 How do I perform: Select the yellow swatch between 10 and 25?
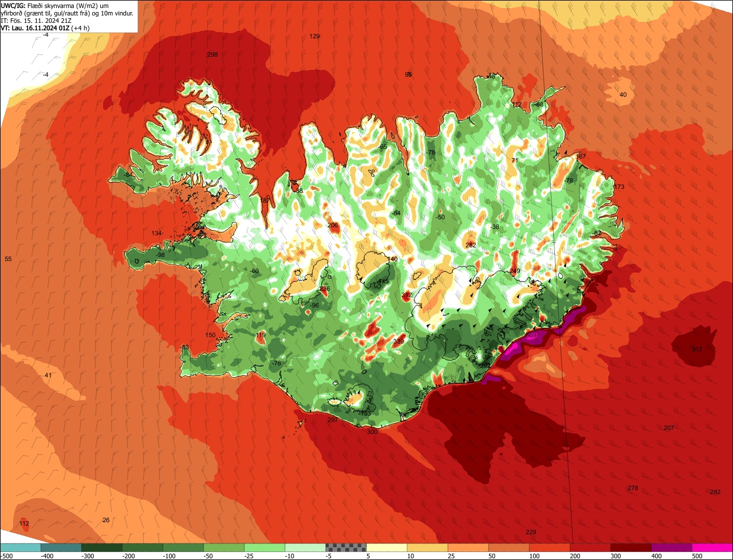427,547
